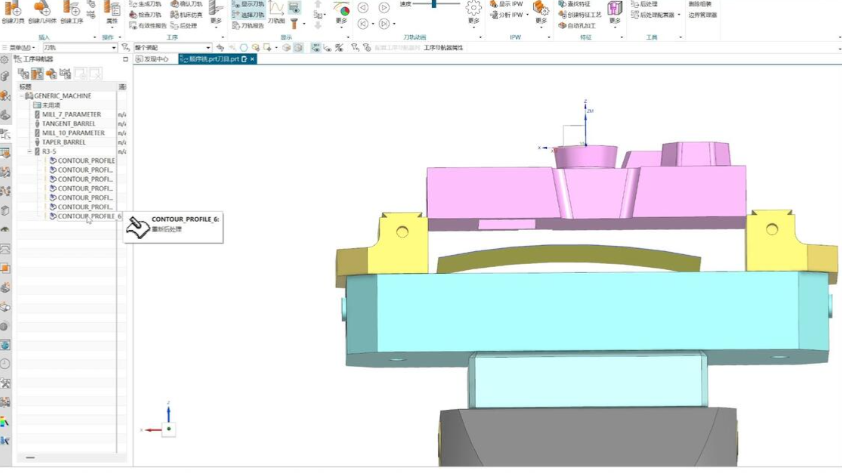Open the 菜单(M) menu
The image size is (842, 473).
[21, 48]
